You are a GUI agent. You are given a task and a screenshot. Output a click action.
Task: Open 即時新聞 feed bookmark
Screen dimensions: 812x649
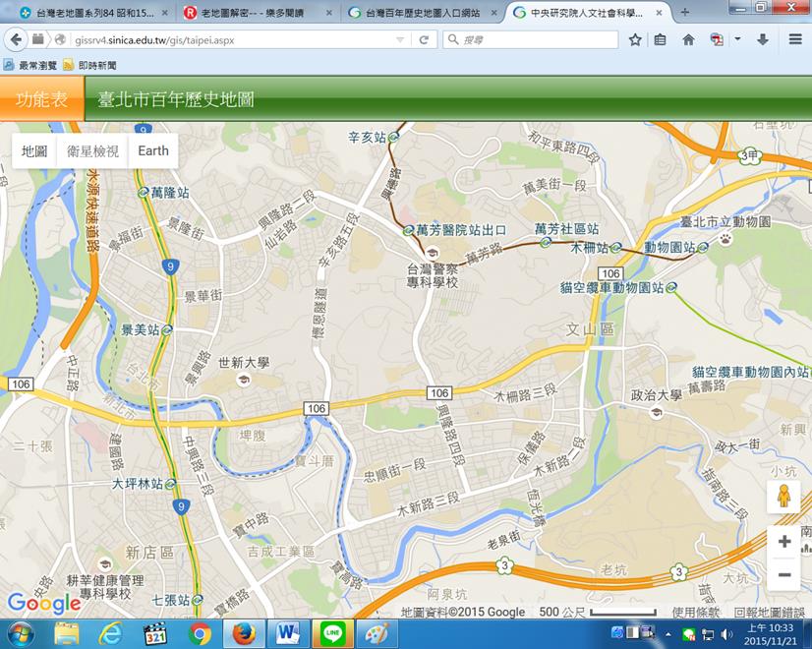(89, 65)
